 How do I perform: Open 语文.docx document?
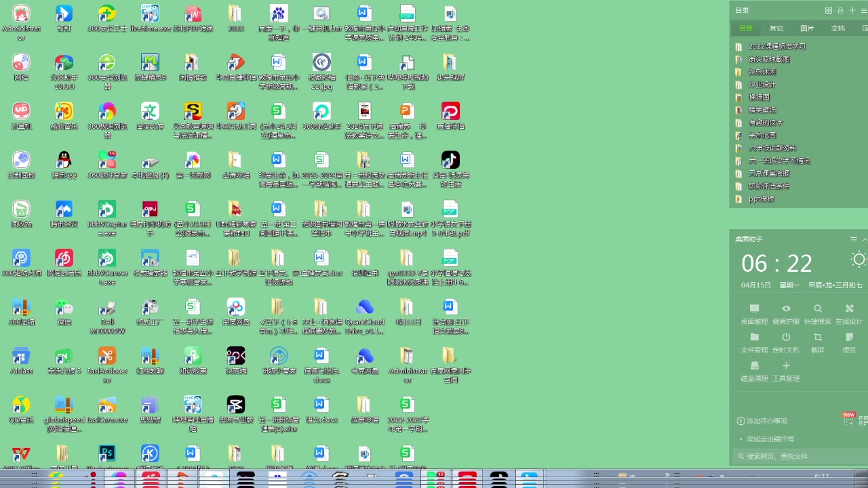[321, 409]
